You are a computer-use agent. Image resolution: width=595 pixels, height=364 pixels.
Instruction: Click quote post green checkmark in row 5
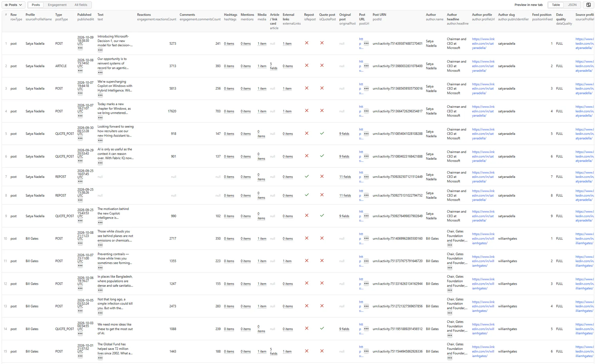pos(322,134)
